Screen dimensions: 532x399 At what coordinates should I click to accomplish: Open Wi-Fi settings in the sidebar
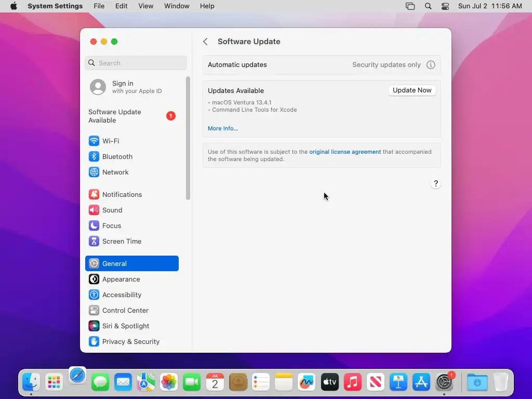(131, 141)
